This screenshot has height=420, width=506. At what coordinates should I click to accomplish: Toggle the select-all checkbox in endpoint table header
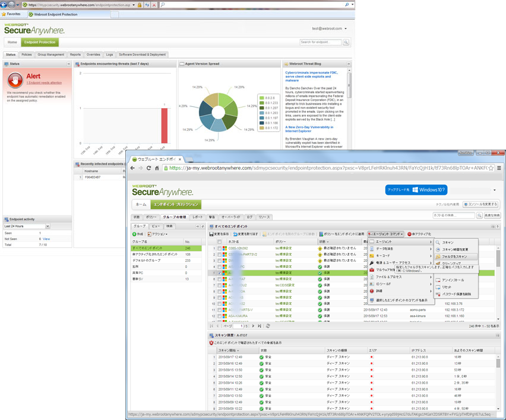pos(219,242)
